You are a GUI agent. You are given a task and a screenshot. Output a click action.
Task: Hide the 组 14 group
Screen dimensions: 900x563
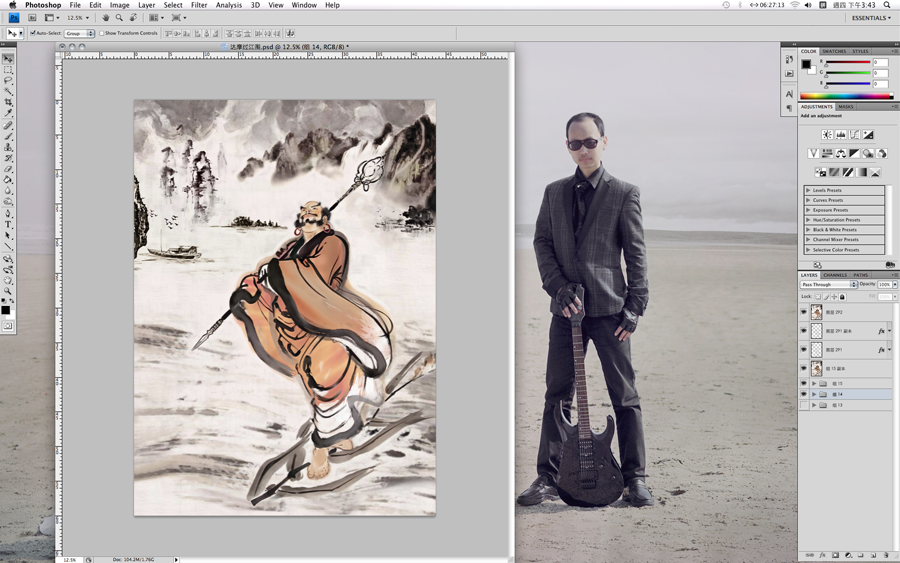(x=804, y=394)
